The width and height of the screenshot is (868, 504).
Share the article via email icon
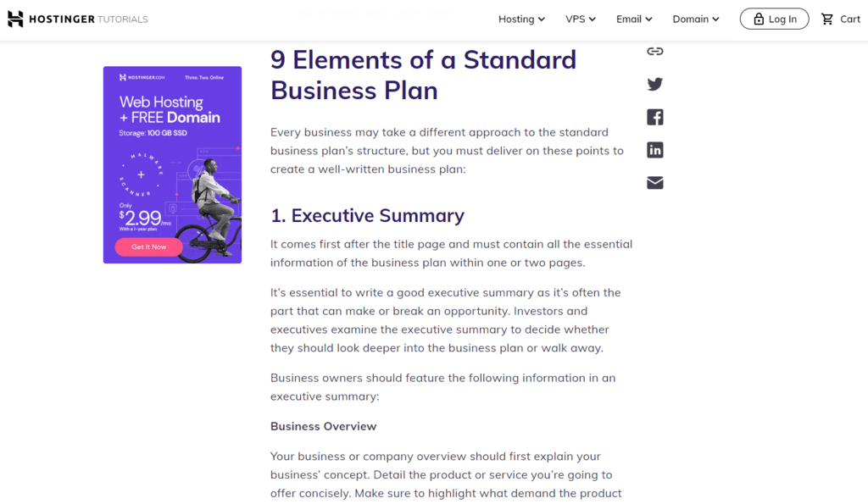(x=654, y=182)
